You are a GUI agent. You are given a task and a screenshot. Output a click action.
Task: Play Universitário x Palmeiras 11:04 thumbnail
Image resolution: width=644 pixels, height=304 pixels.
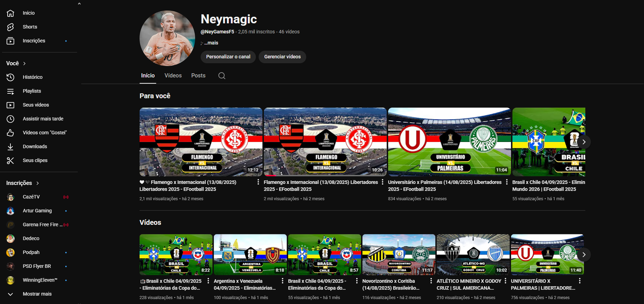449,142
